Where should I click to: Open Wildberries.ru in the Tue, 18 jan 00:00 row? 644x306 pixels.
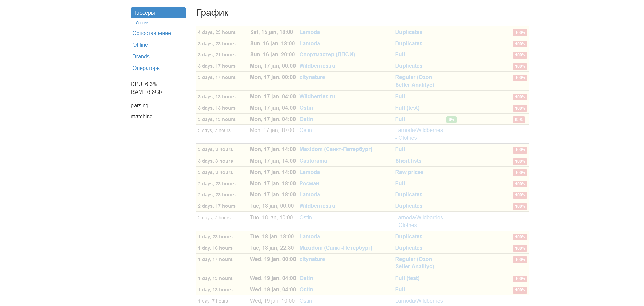317,206
